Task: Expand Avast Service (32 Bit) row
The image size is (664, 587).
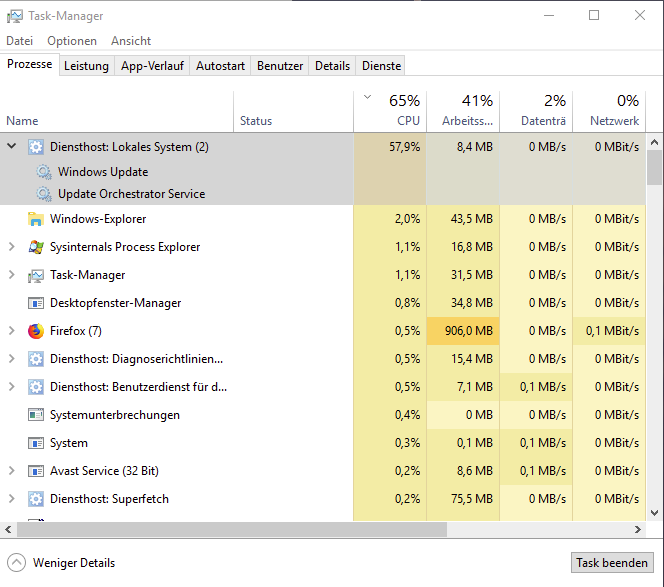Action: (12, 471)
